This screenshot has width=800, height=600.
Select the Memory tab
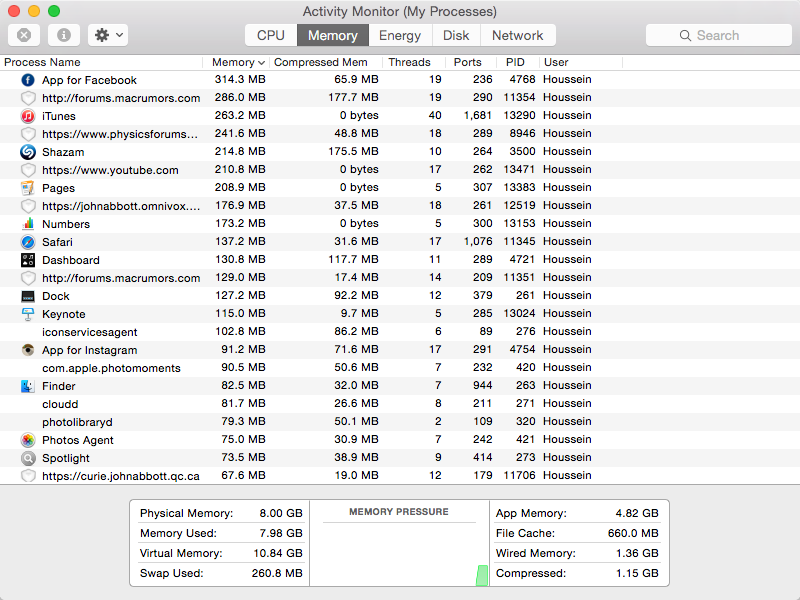[x=333, y=35]
